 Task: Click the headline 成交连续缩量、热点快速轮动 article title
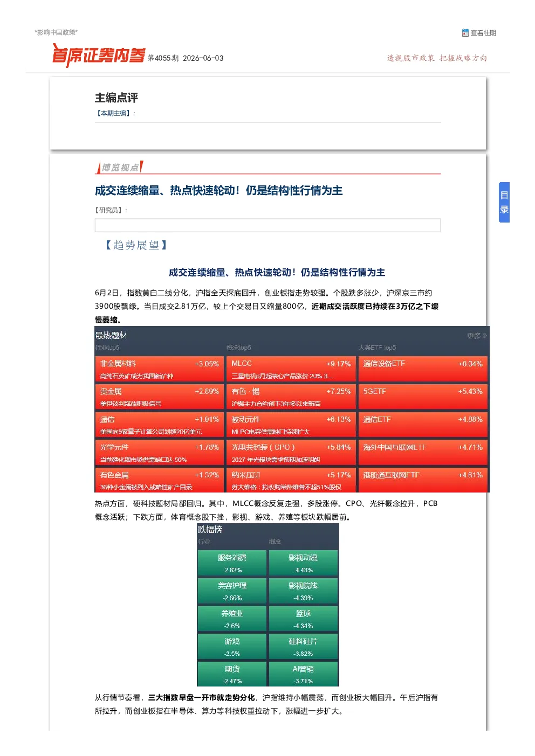219,190
